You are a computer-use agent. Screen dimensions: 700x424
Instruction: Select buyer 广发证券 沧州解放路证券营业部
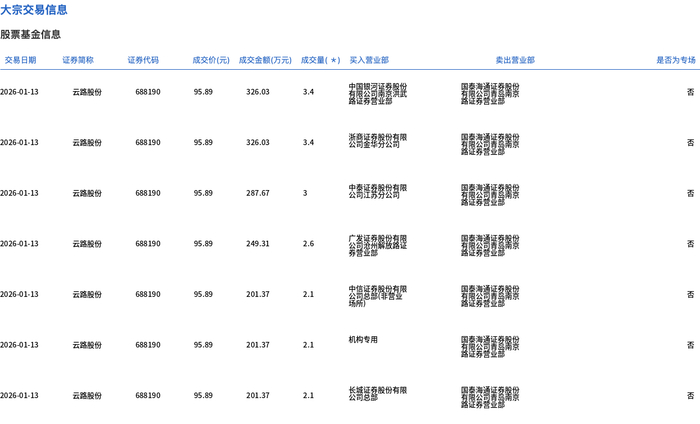click(378, 245)
